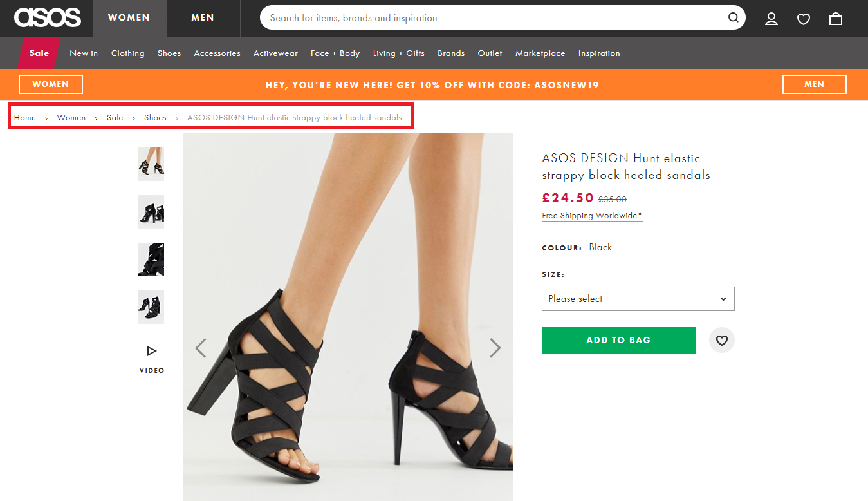Click the ASOS logo to go home
868x501 pixels.
pos(47,18)
